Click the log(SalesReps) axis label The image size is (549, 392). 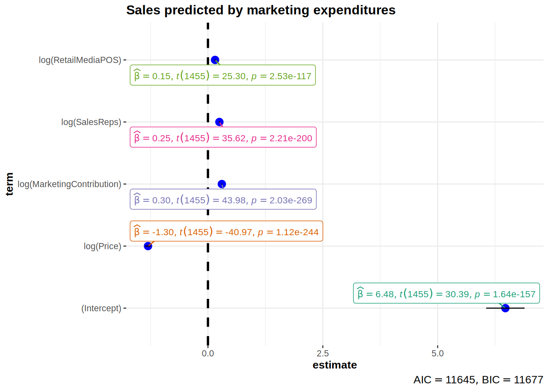tap(91, 122)
